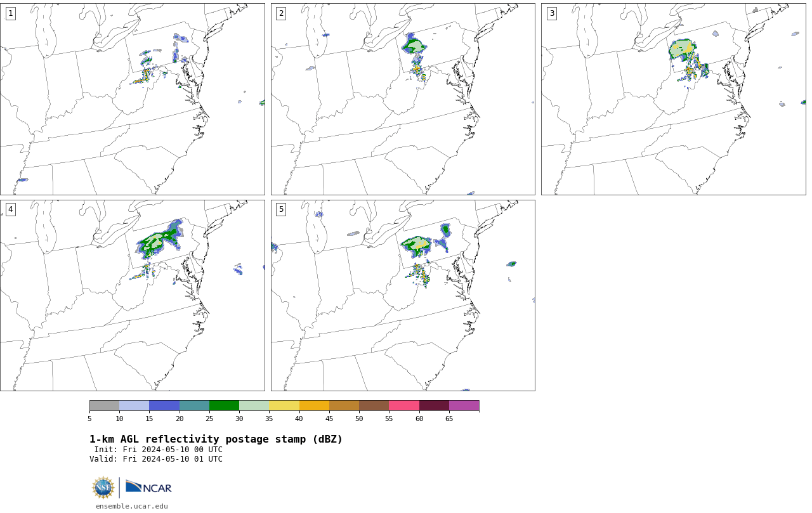
Task: Click the panel number 3 label box
Action: [x=551, y=13]
